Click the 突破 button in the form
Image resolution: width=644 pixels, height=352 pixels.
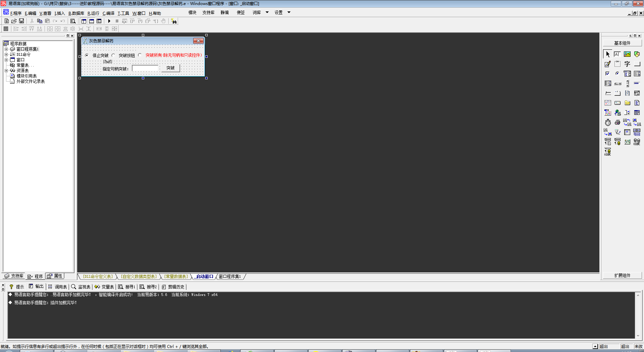pos(170,68)
